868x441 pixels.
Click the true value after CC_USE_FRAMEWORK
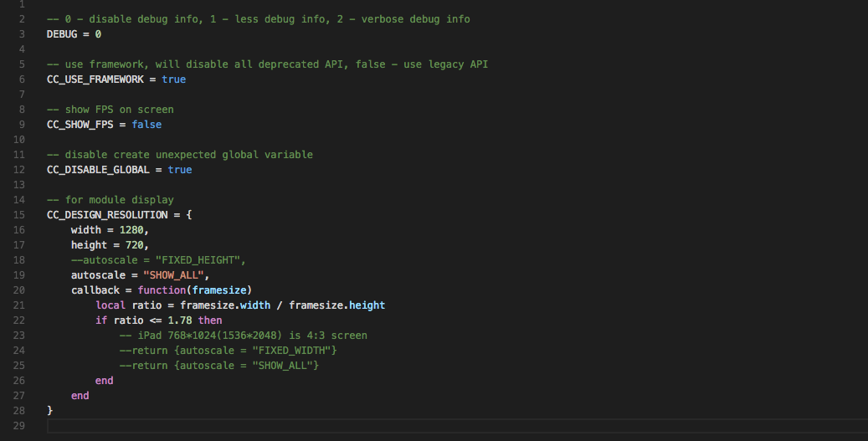pos(174,79)
